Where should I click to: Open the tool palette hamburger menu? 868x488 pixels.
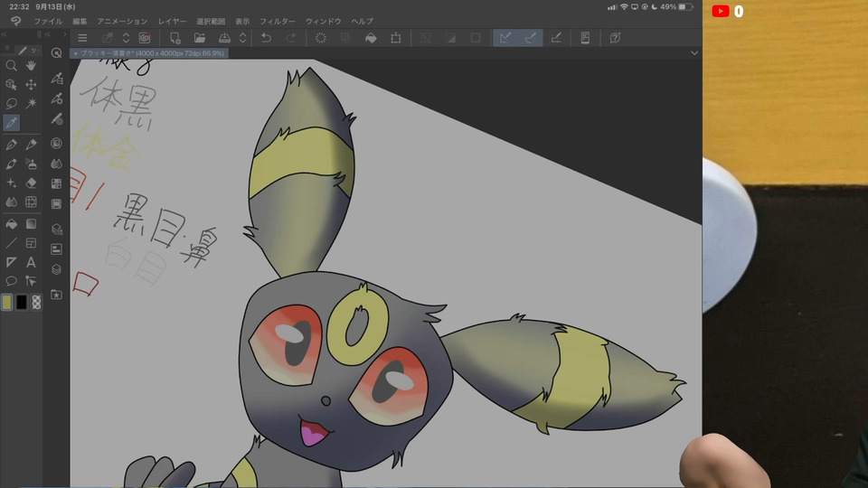(x=7, y=49)
